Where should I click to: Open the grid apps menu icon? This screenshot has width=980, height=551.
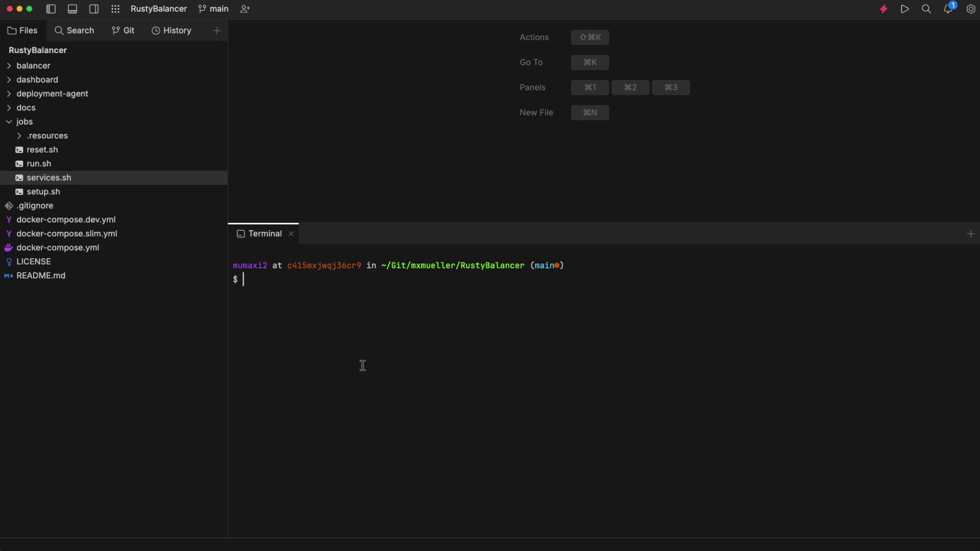pos(115,9)
